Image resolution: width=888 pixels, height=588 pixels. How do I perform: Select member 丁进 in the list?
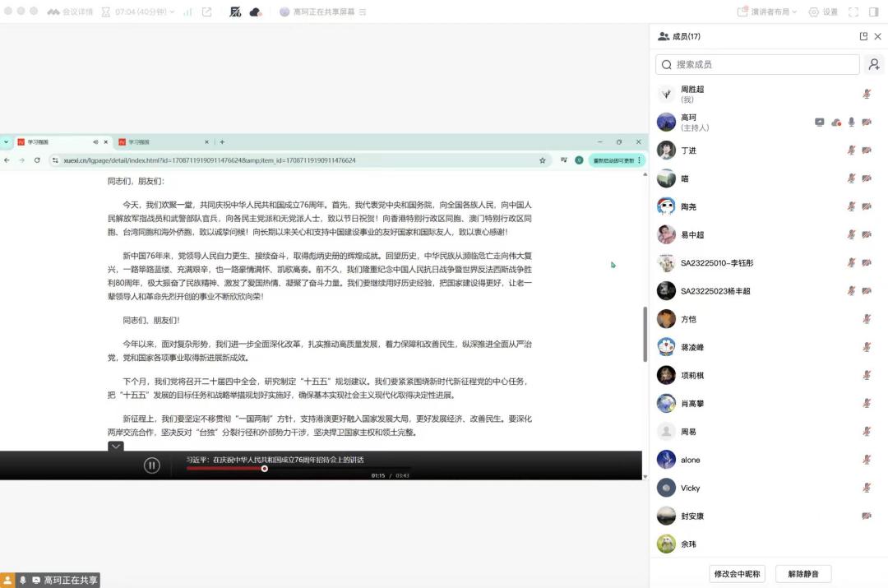pos(688,150)
